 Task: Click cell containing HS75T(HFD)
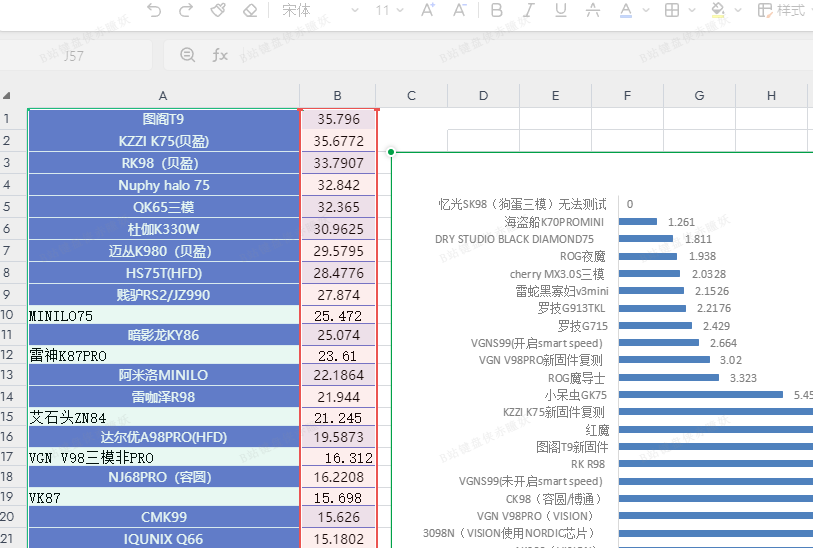point(163,273)
